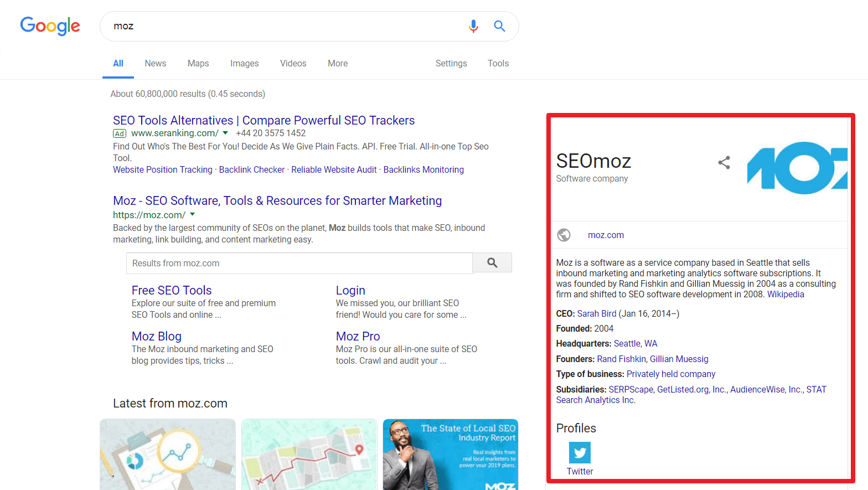Click the Sarah Bird CEO link

597,314
